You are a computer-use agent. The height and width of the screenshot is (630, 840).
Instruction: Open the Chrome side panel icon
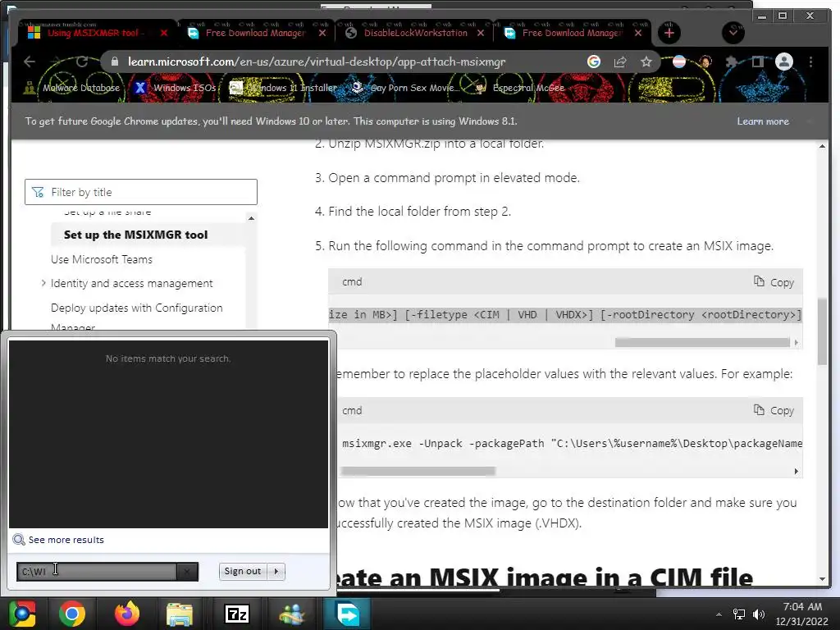tap(757, 62)
